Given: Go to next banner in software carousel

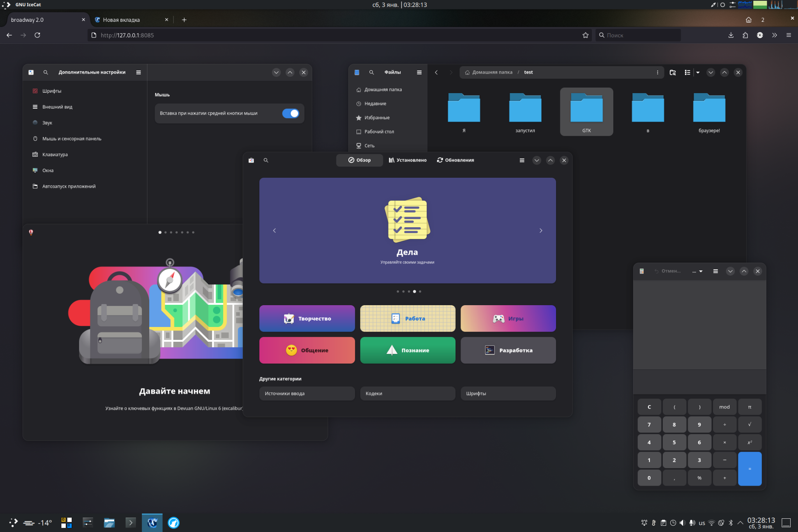Looking at the screenshot, I should click(540, 231).
